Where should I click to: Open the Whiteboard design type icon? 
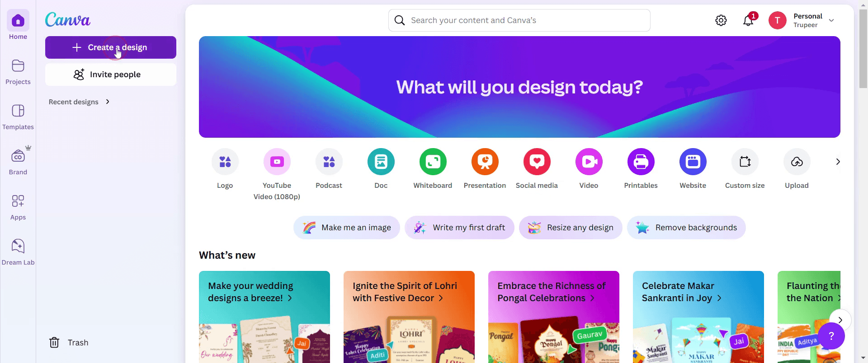[433, 162]
